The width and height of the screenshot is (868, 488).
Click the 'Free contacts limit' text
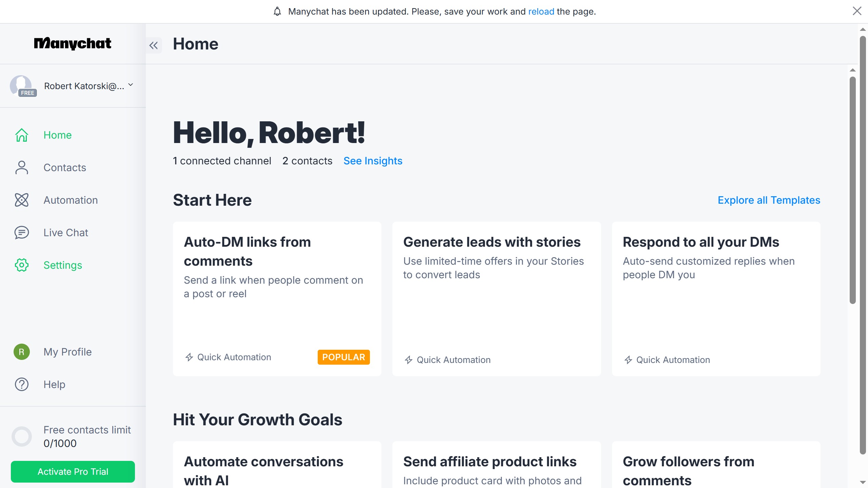point(87,430)
